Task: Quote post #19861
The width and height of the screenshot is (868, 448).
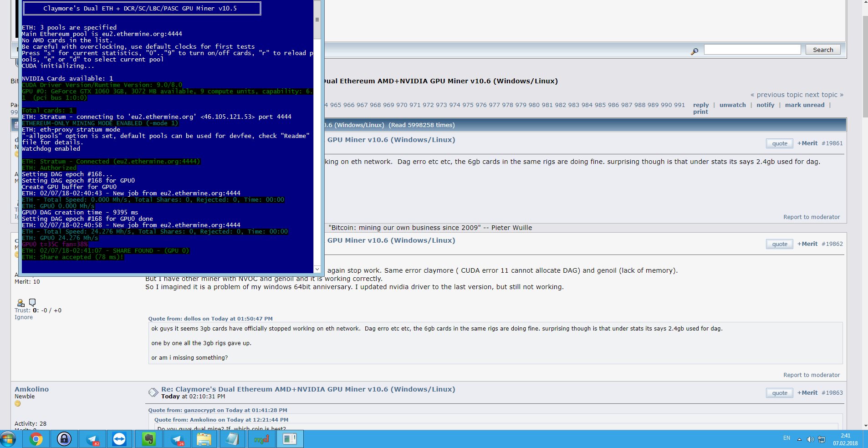Action: tap(780, 143)
